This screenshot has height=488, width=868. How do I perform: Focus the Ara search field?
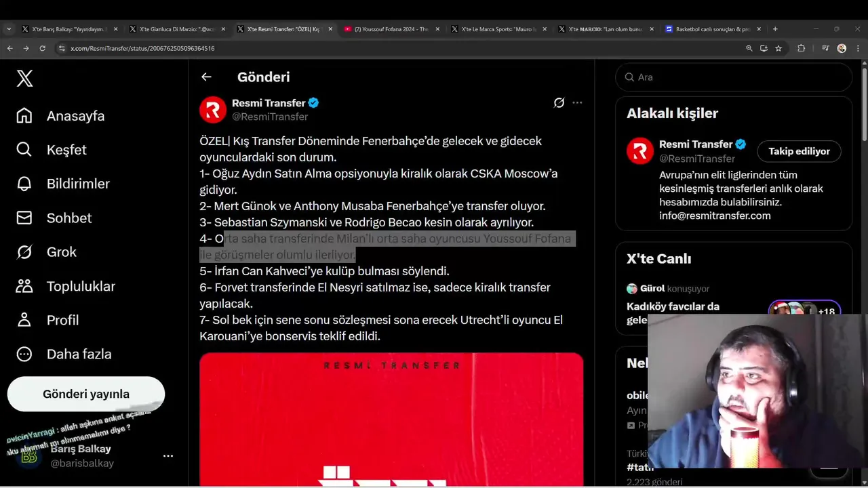coord(734,77)
